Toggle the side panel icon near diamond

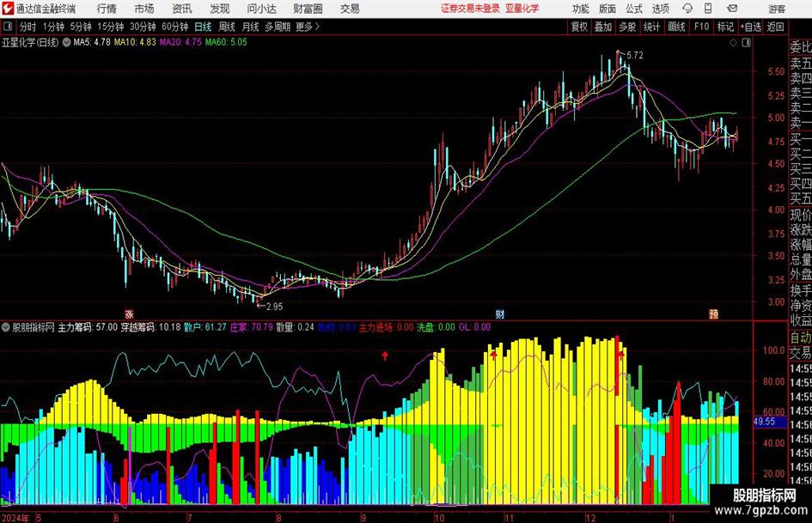(x=746, y=43)
